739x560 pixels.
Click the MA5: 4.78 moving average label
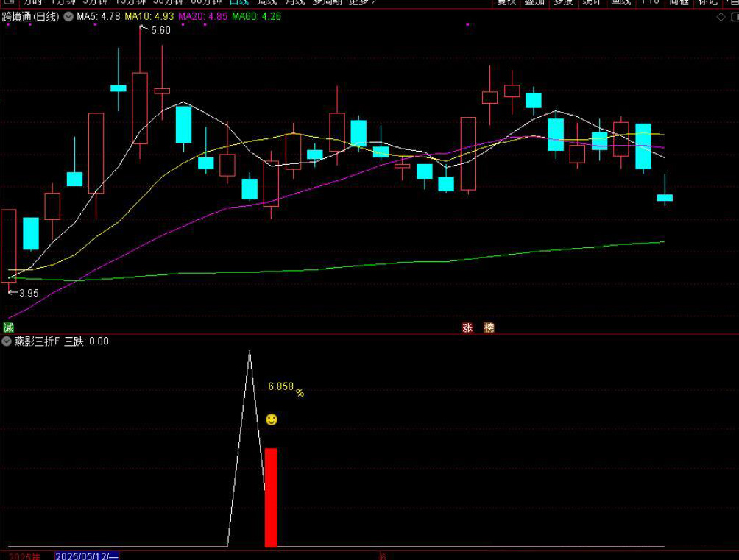tap(99, 16)
